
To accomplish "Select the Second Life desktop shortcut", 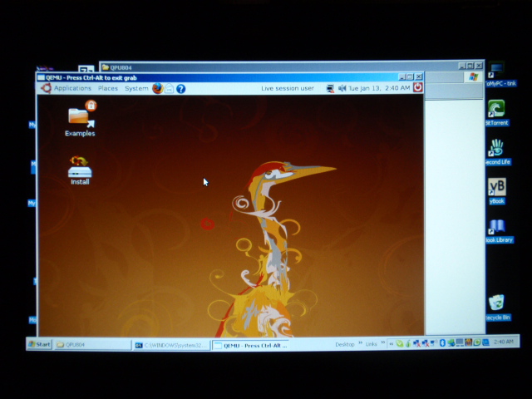I will coord(497,152).
